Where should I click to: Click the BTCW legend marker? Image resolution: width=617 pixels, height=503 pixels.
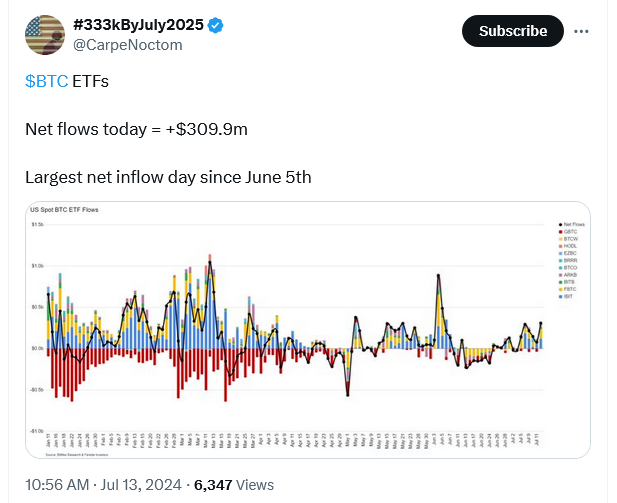click(559, 241)
